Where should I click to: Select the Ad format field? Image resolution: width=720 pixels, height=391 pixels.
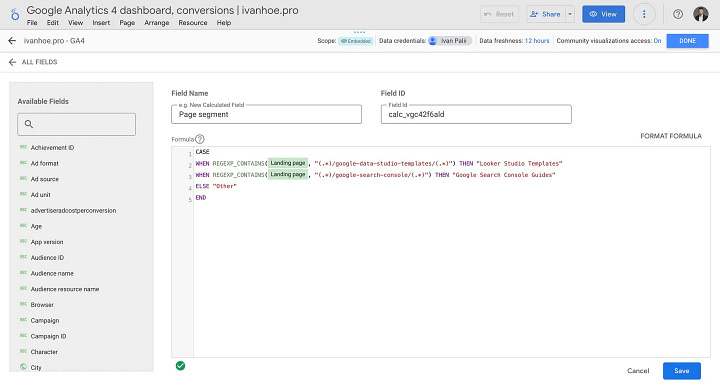(45, 163)
